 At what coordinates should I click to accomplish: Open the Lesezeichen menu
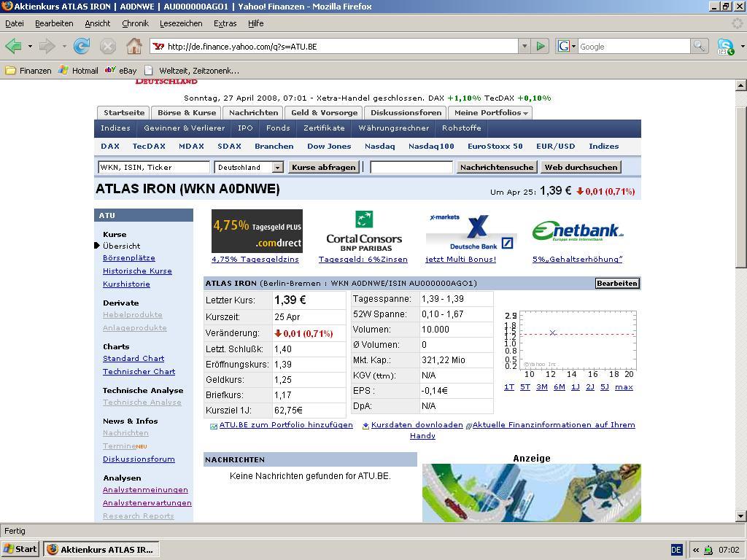(x=180, y=23)
